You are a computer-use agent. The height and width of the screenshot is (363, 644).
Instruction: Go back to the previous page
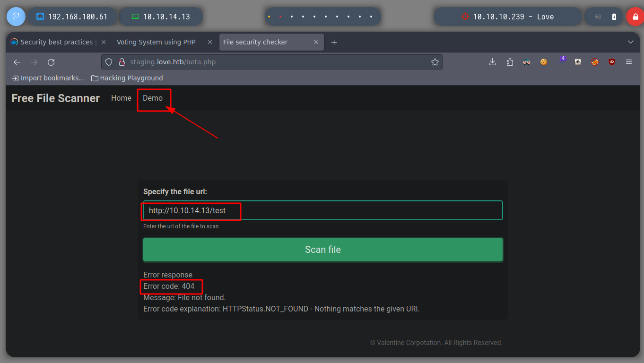(17, 62)
